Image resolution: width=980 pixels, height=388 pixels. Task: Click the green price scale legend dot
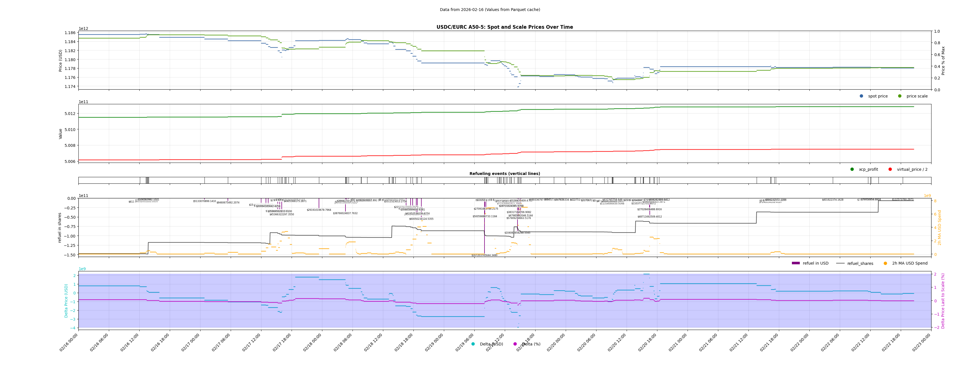click(900, 96)
